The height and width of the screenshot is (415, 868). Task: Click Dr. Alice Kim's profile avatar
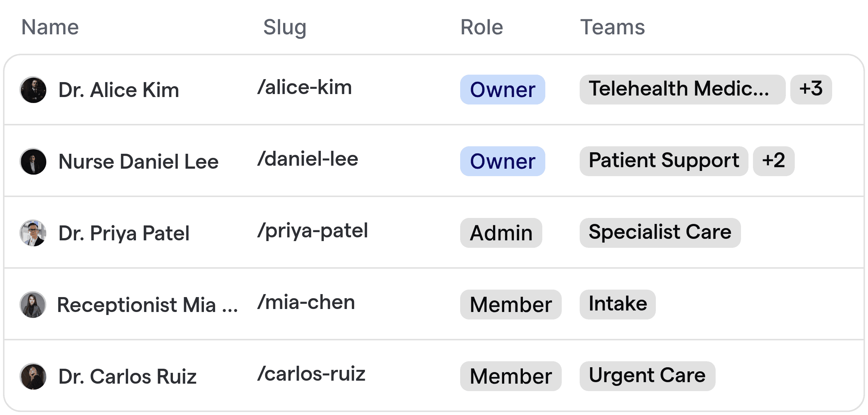click(x=33, y=90)
